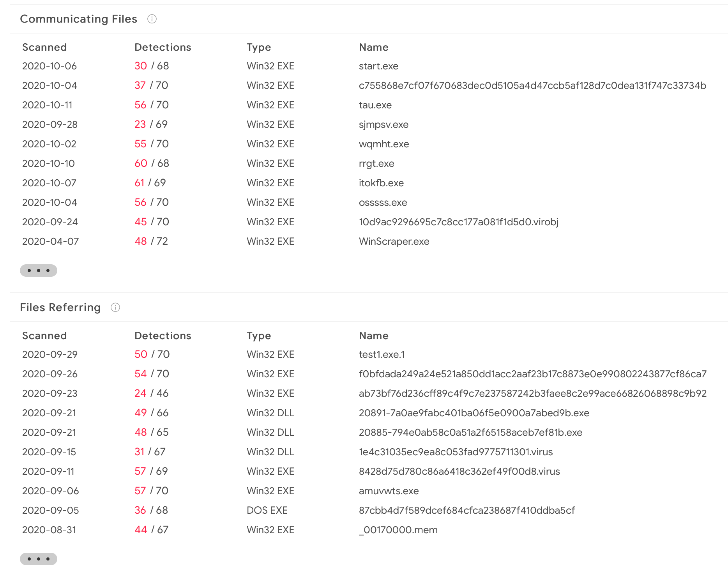The width and height of the screenshot is (728, 580).
Task: Open the sjmpsv.exe file entry
Action: tap(383, 124)
